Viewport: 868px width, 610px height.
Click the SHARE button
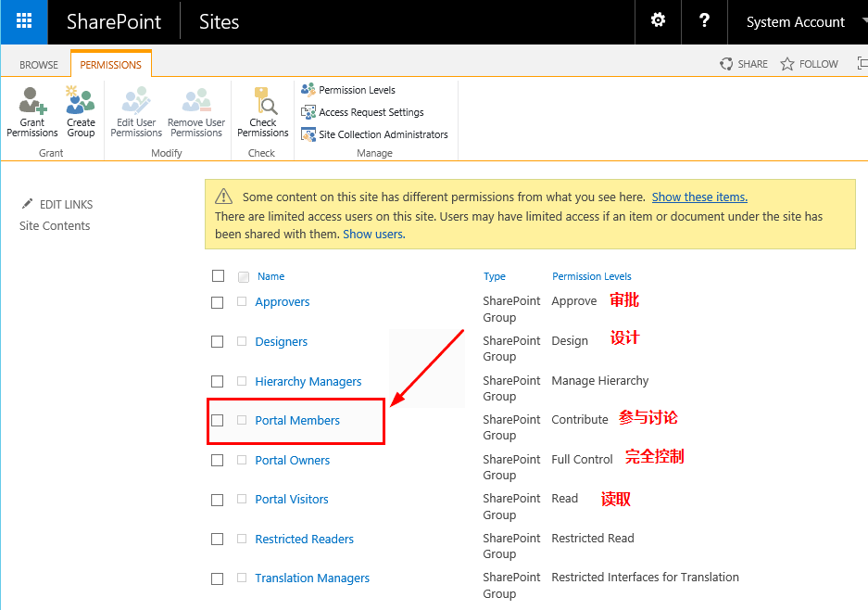744,64
